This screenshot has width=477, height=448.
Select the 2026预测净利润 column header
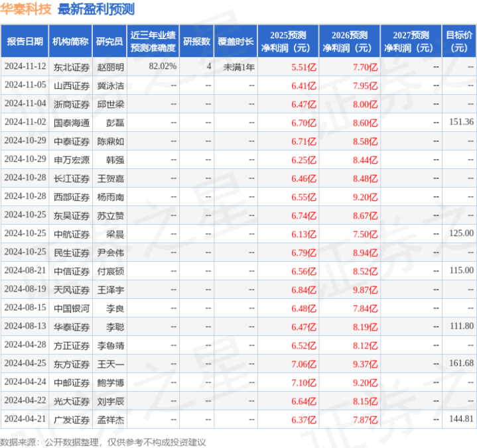[x=350, y=41]
